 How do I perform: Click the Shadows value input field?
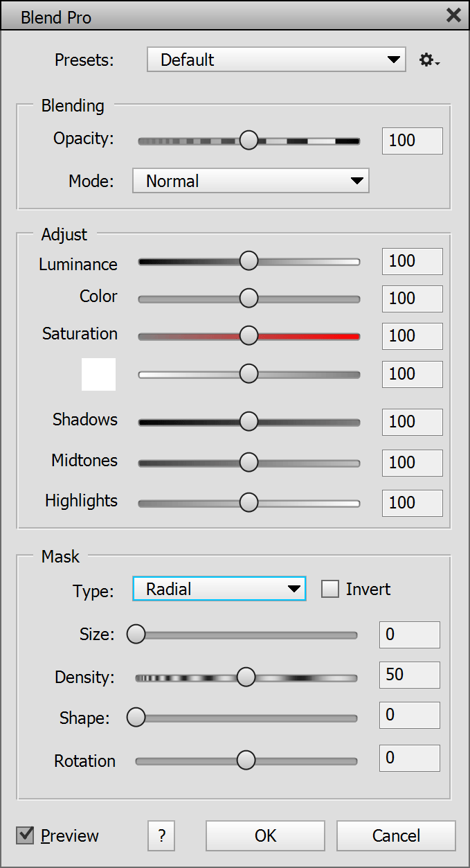point(412,422)
